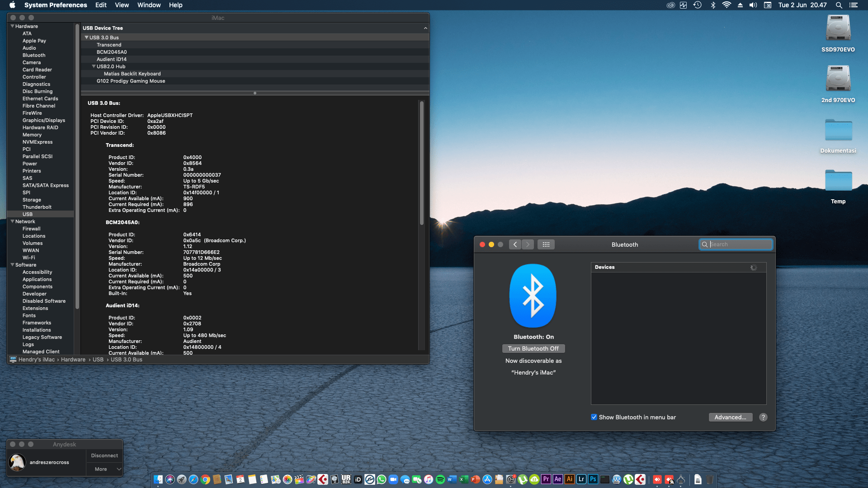Open Spotify from the Dock
868x488 pixels.
click(440, 479)
